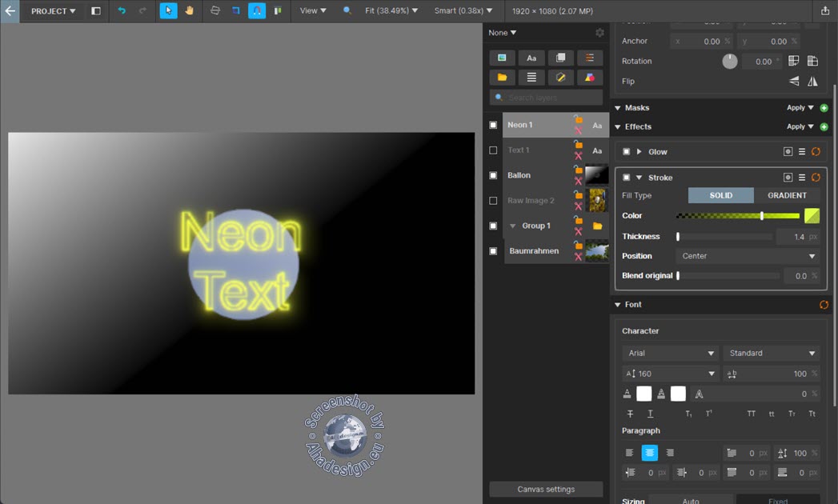The width and height of the screenshot is (838, 504).
Task: Undo the last action
Action: pyautogui.click(x=122, y=10)
